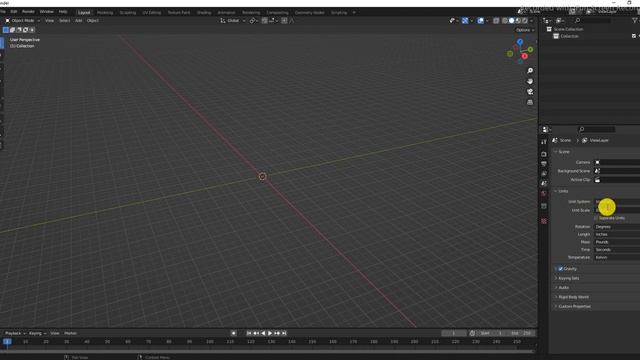Viewport: 640px width, 360px height.
Task: Click the outliner filter funnel icon
Action: [x=635, y=20]
